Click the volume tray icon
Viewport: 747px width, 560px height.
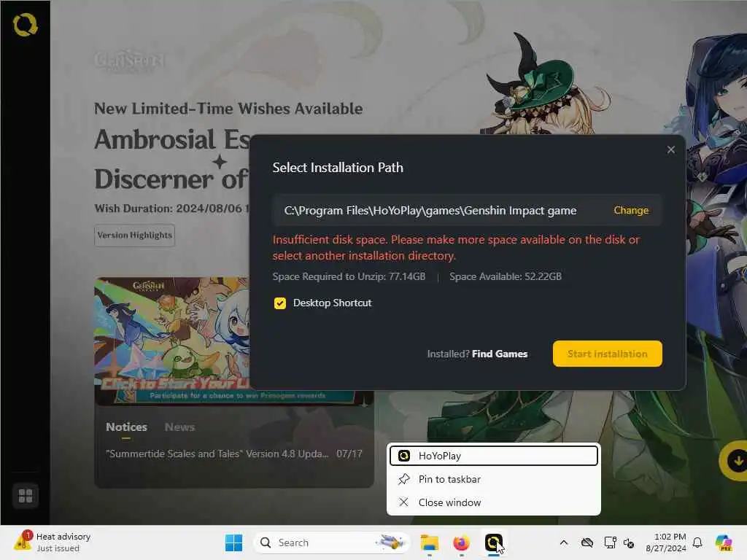[629, 542]
